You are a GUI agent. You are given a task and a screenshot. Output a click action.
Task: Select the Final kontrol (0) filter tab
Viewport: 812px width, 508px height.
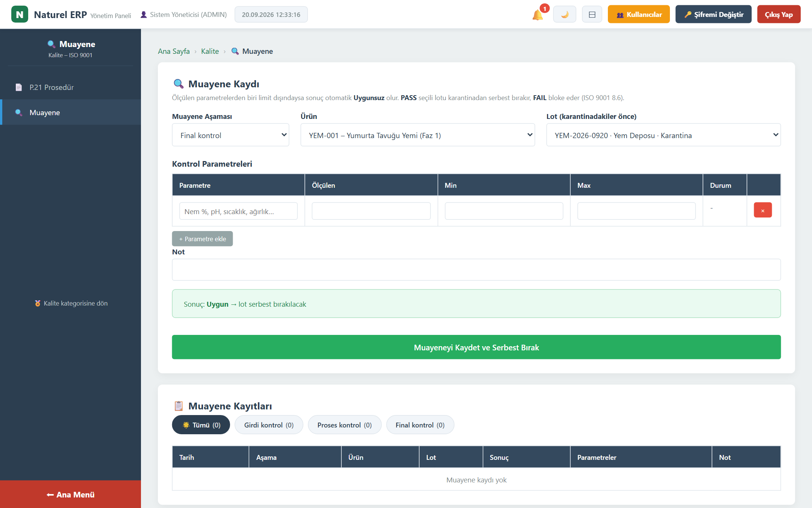[420, 425]
